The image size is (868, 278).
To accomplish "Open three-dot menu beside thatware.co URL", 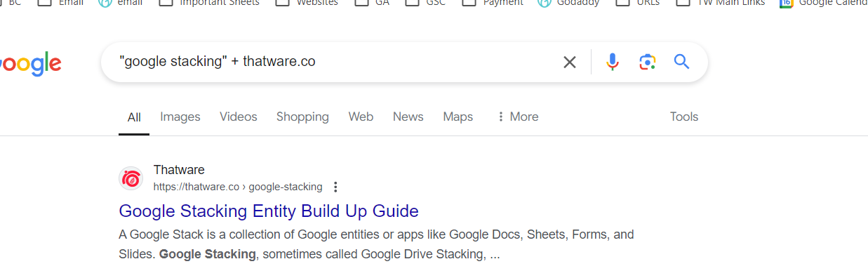I will tap(335, 187).
